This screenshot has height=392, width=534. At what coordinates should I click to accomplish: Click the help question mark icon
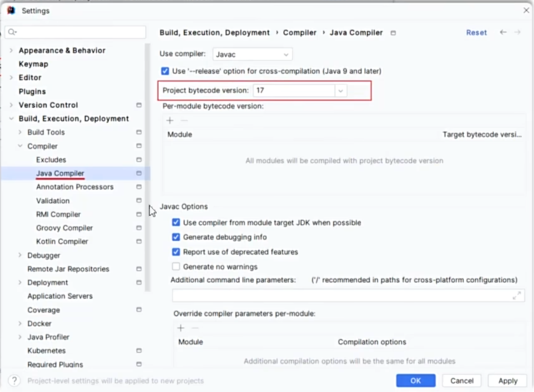(15, 381)
